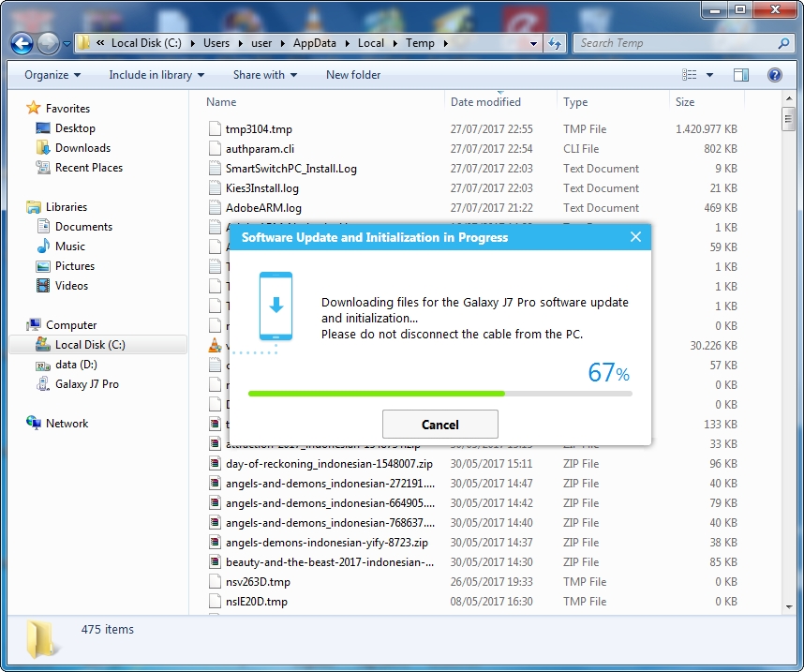This screenshot has height=672, width=804.
Task: Cancel the software update download
Action: [x=439, y=425]
